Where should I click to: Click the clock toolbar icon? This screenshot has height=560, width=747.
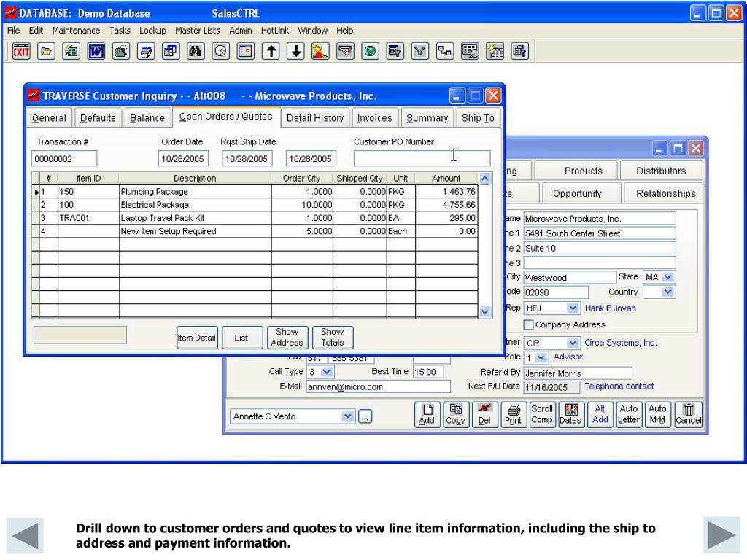pyautogui.click(x=220, y=51)
